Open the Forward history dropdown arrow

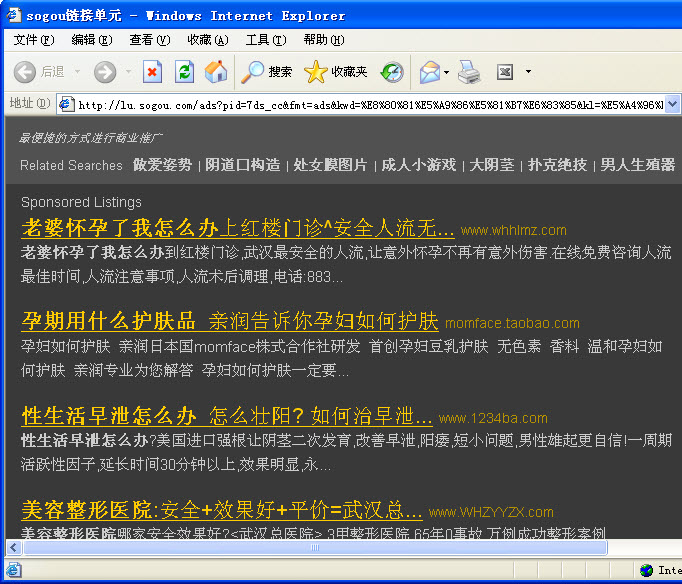tap(128, 71)
